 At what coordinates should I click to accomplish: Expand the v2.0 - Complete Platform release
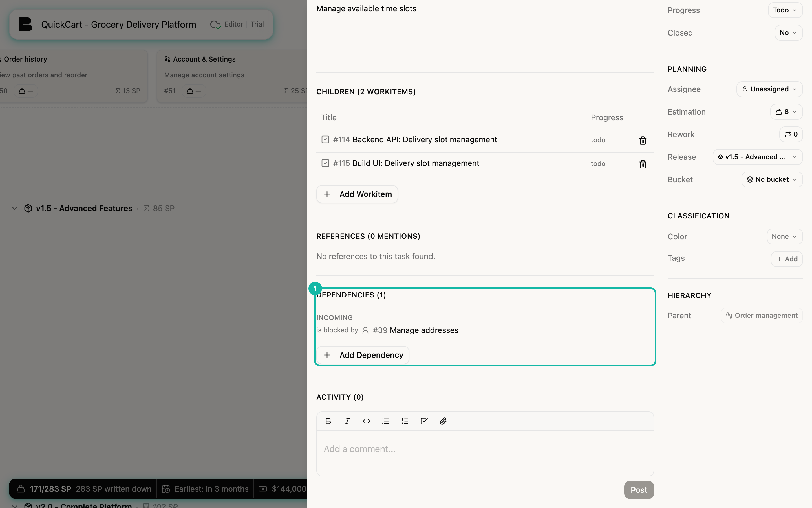click(15, 506)
